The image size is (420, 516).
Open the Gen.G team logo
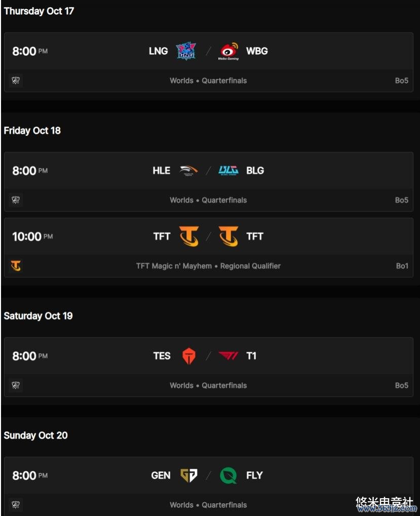[x=189, y=475]
